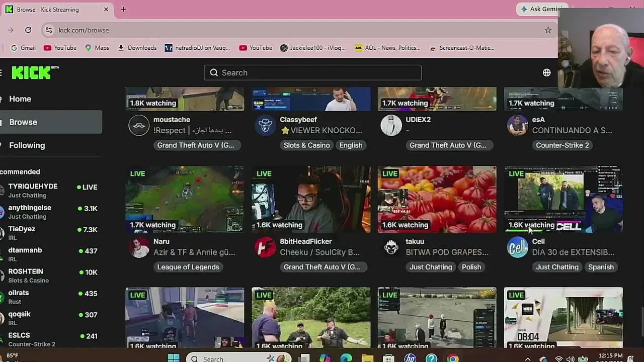Select League of Legends category tag
Screen dimensions: 644x362
pos(188,267)
